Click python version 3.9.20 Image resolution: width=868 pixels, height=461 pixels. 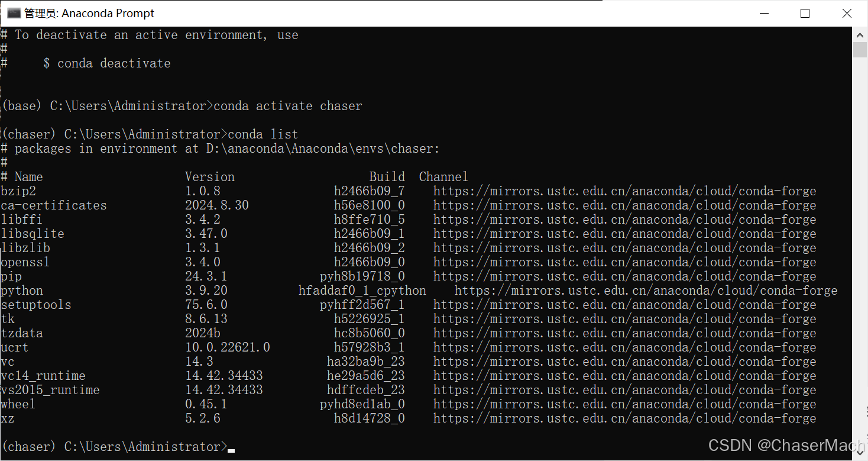coord(206,291)
